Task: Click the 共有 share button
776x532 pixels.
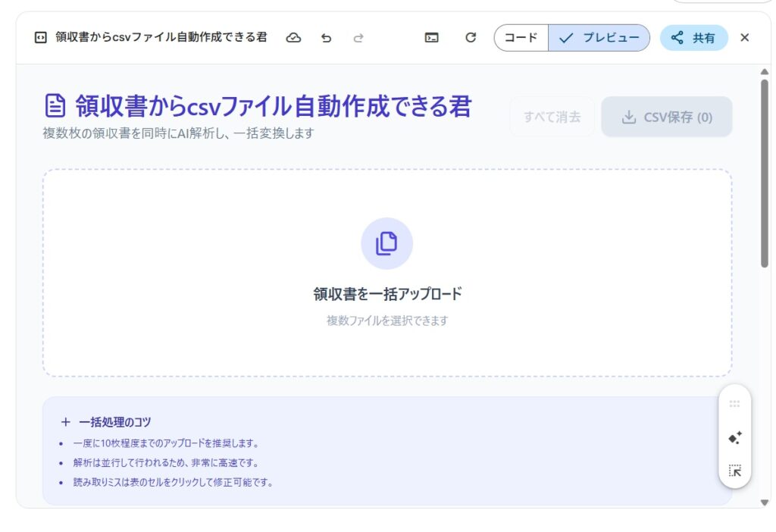Action: click(693, 38)
